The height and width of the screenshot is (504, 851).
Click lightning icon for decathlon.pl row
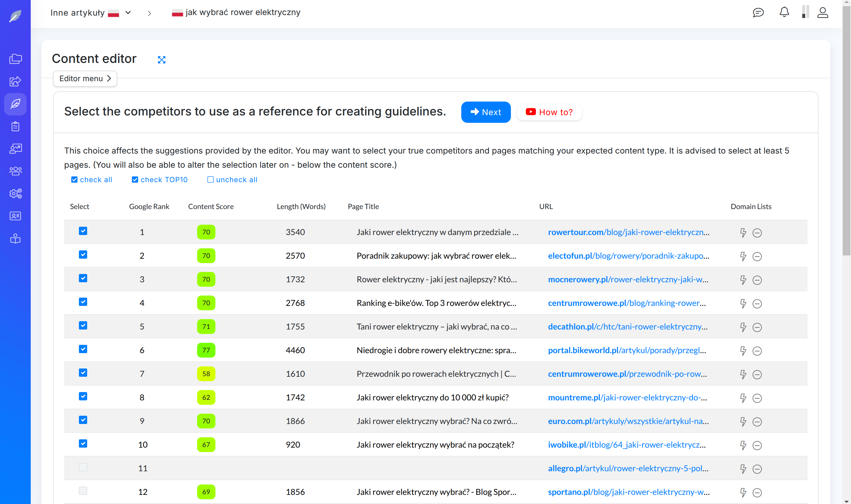click(743, 327)
